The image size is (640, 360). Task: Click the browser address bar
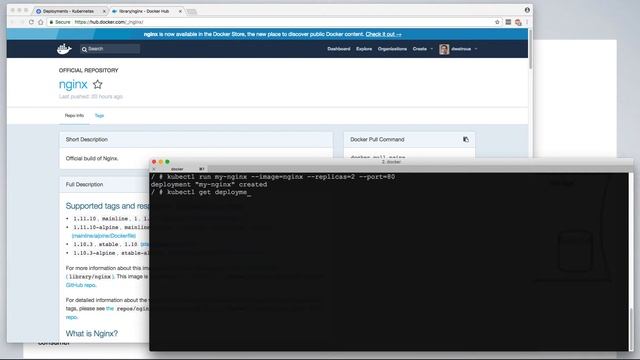click(x=269, y=22)
